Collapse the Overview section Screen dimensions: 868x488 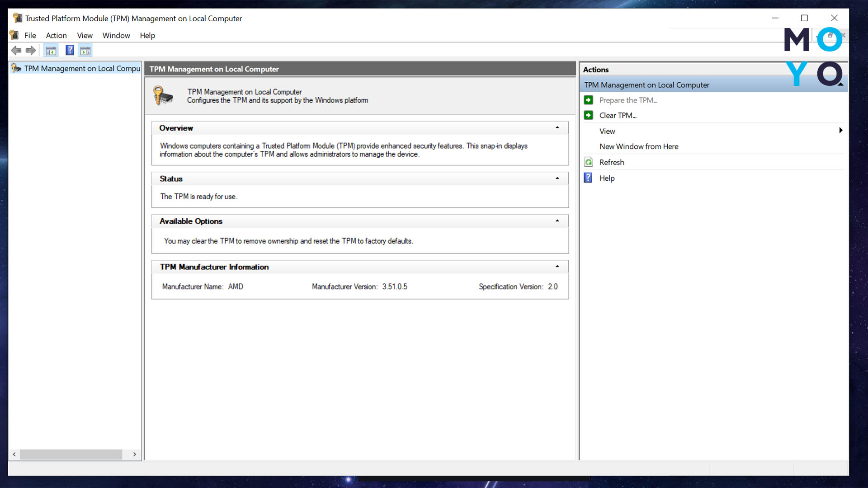pos(557,128)
